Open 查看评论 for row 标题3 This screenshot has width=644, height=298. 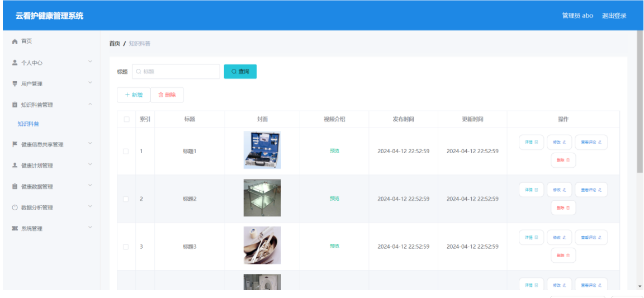click(x=591, y=238)
